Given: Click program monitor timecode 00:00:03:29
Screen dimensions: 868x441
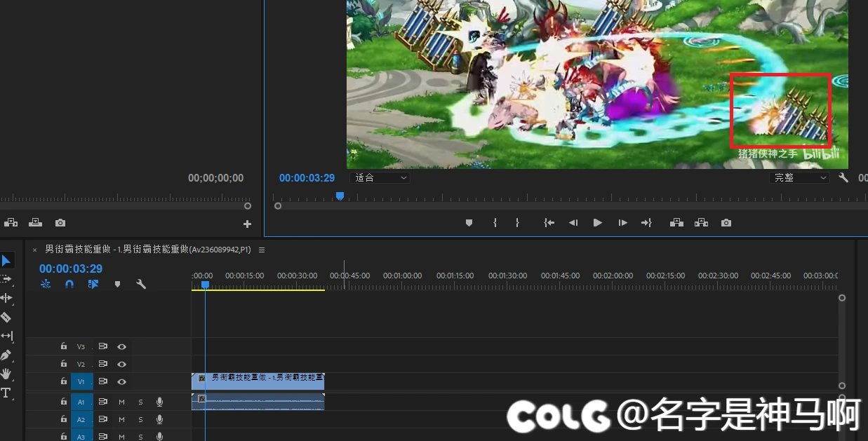Looking at the screenshot, I should click(307, 178).
